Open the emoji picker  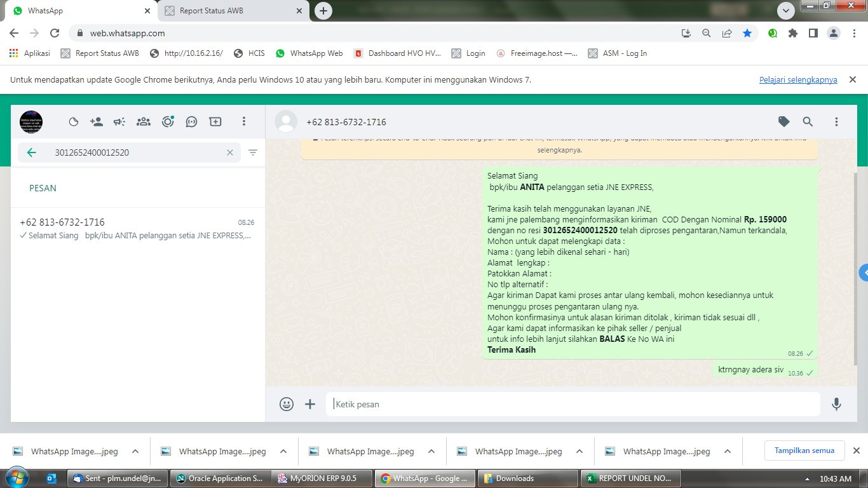(x=287, y=404)
